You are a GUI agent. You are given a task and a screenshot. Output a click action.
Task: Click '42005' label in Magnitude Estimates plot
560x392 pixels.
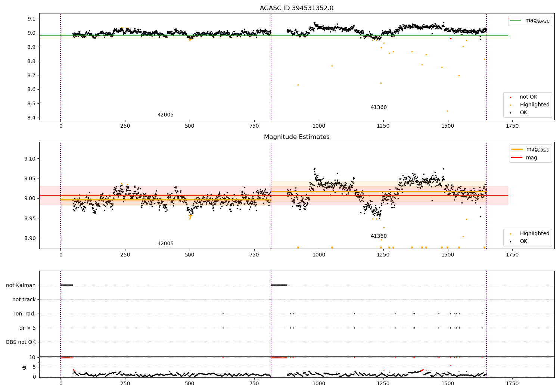click(x=165, y=244)
